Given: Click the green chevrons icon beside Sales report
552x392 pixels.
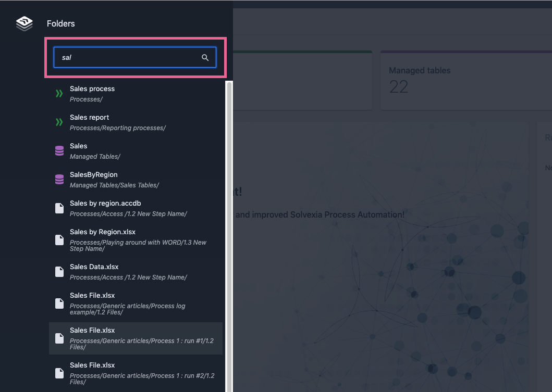Looking at the screenshot, I should [x=59, y=122].
